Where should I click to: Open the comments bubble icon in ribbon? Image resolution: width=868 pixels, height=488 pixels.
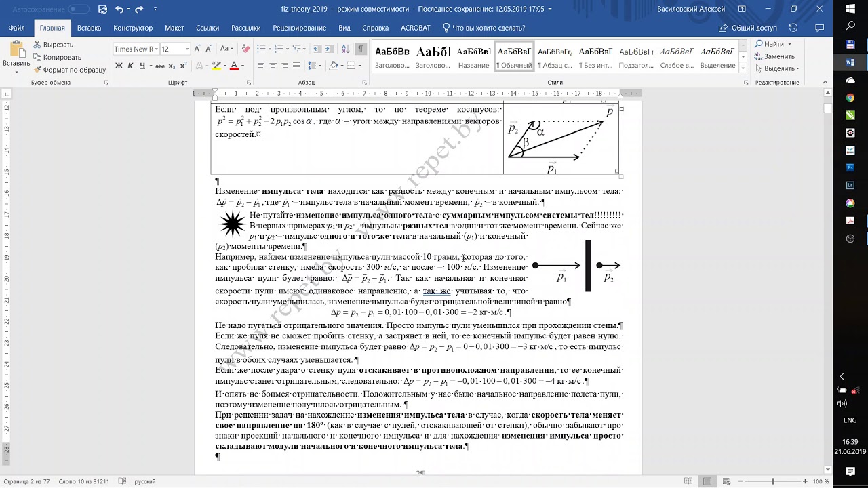point(821,28)
